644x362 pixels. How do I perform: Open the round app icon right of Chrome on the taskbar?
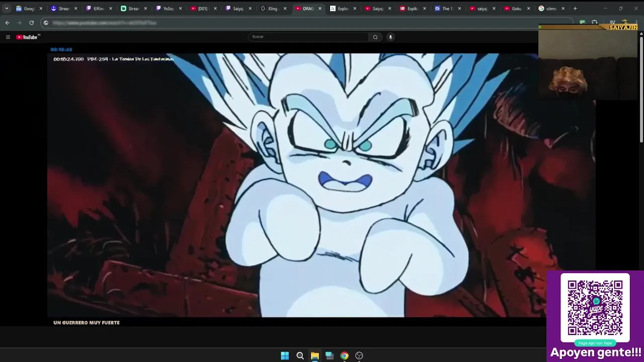pyautogui.click(x=359, y=355)
